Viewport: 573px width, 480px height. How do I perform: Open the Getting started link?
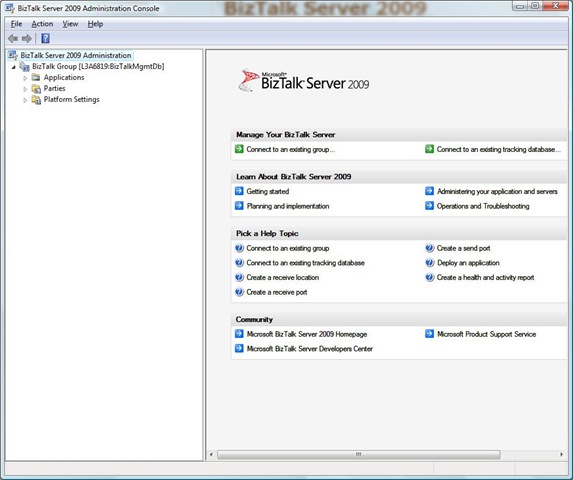tap(267, 191)
